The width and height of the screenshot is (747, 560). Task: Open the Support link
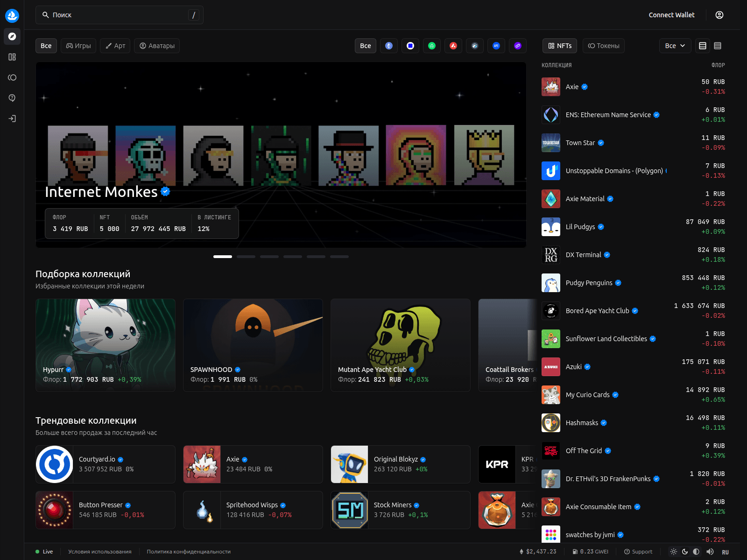tap(638, 552)
